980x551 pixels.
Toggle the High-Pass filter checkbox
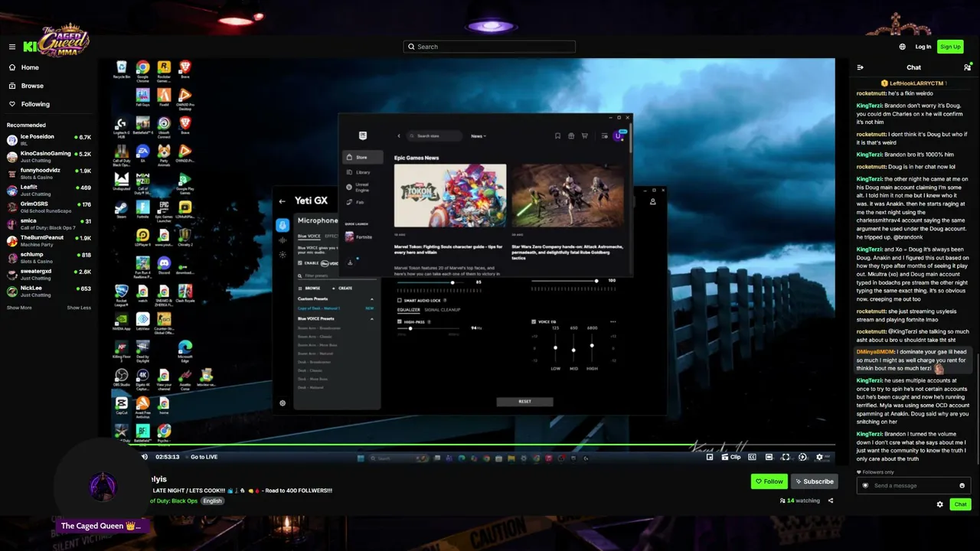click(x=400, y=321)
